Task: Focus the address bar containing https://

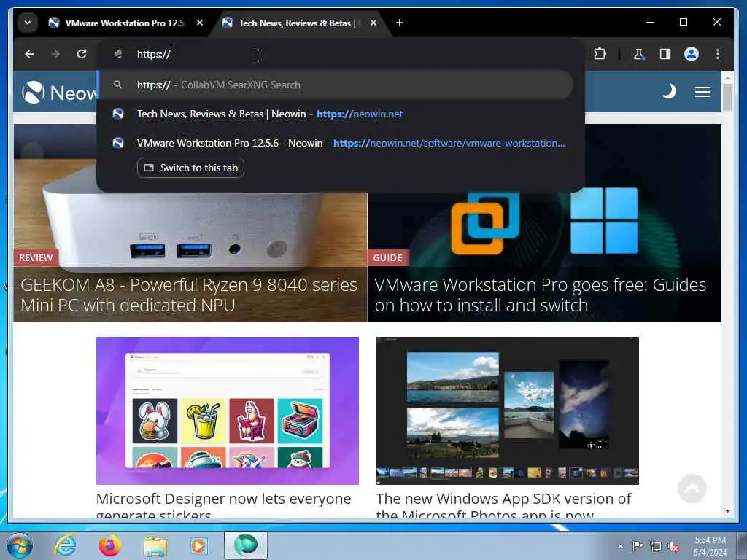Action: coord(341,54)
